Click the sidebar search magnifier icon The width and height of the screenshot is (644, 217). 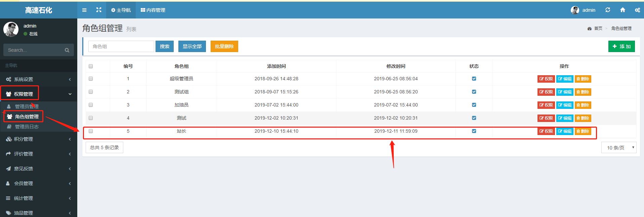pos(67,50)
